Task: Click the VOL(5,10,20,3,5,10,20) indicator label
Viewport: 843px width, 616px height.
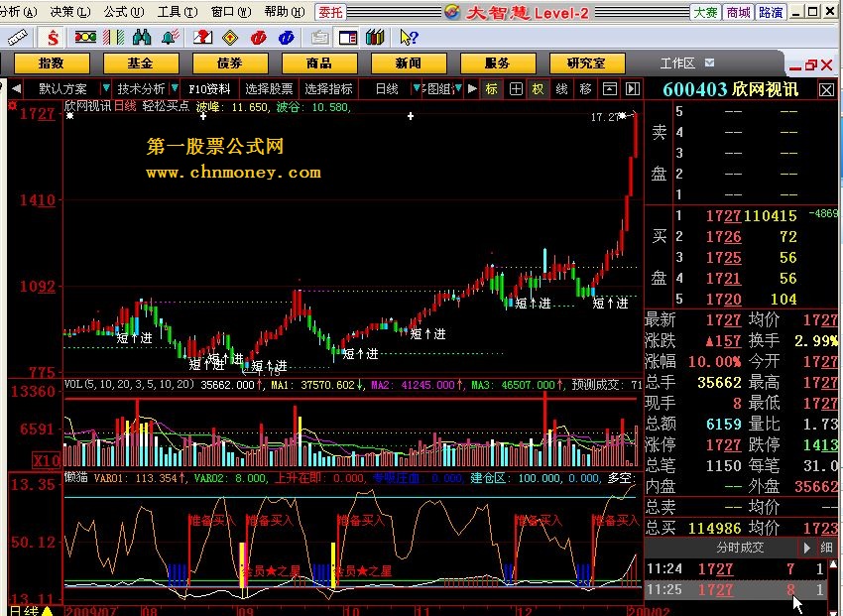Action: (129, 384)
